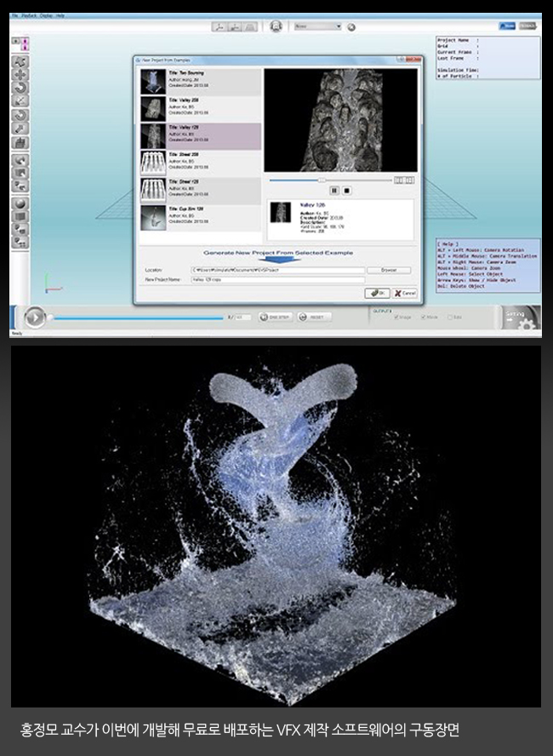The image size is (553, 756).
Task: Open the Display menu
Action: [46, 16]
